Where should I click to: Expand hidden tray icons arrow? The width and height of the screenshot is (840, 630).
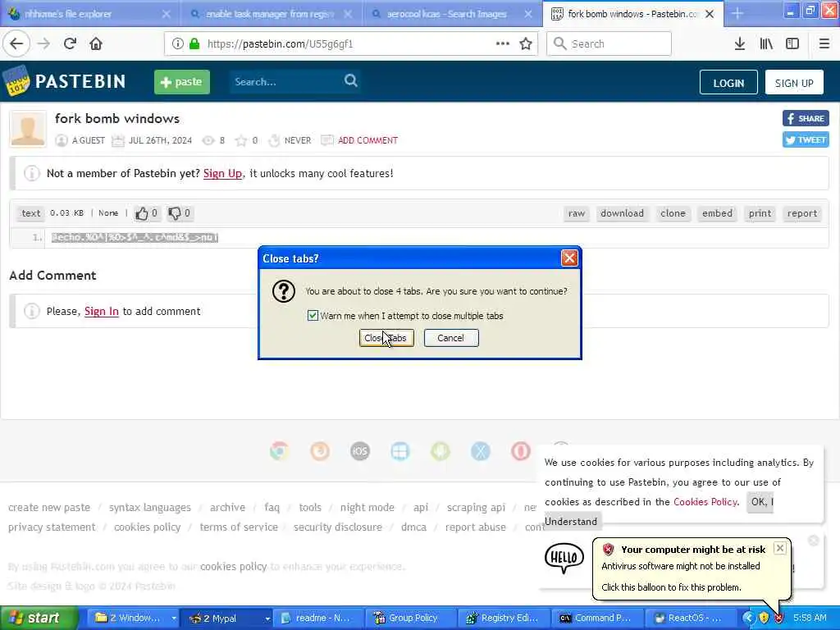pos(748,618)
